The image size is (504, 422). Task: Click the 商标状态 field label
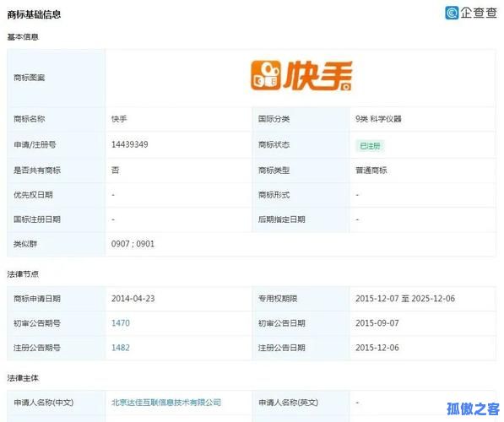274,144
